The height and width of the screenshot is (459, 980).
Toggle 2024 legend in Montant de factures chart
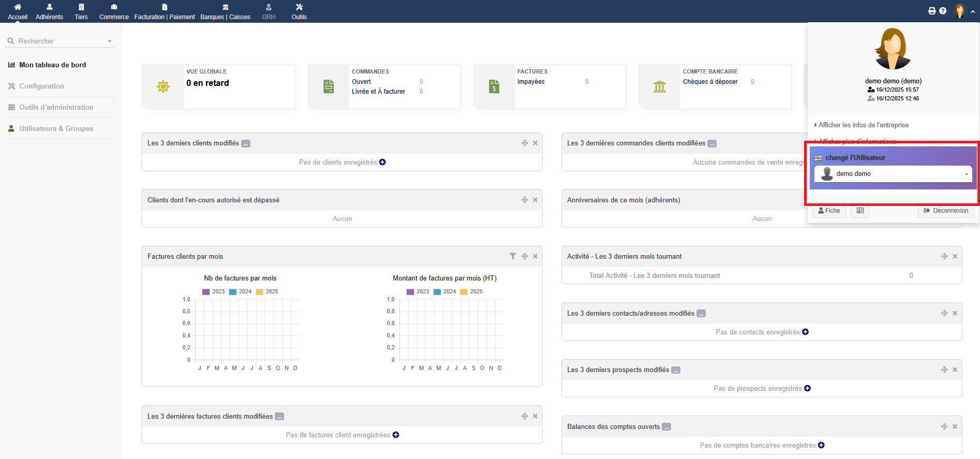point(444,291)
